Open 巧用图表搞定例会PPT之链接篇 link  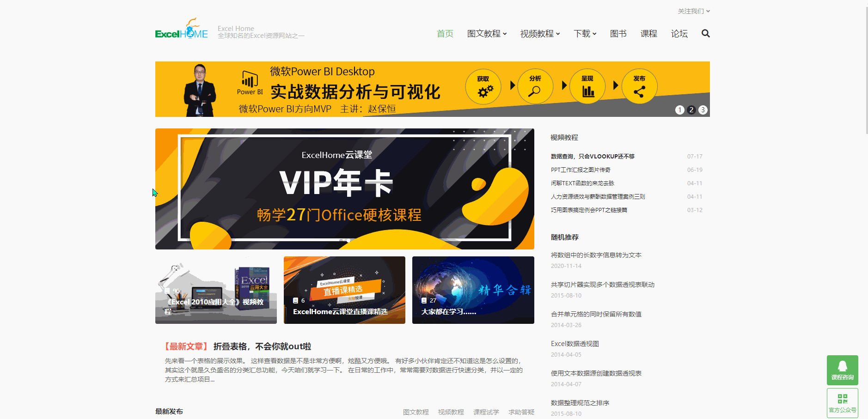[x=589, y=210]
